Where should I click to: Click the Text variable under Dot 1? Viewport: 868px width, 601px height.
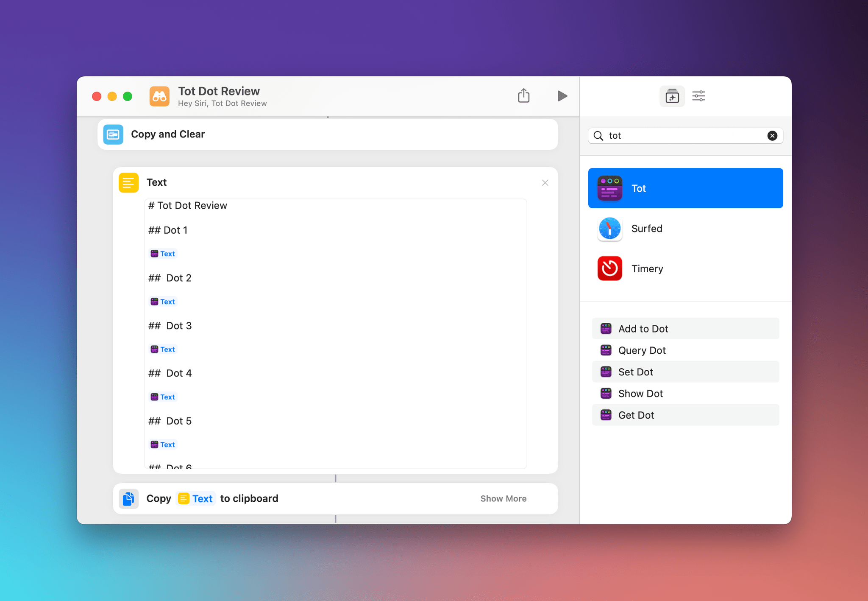click(x=163, y=254)
